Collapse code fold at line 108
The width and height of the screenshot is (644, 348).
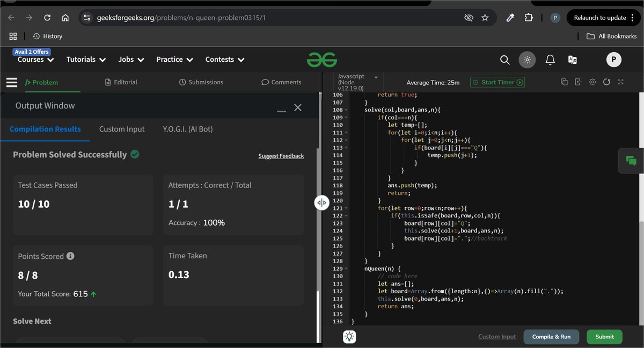pos(346,110)
